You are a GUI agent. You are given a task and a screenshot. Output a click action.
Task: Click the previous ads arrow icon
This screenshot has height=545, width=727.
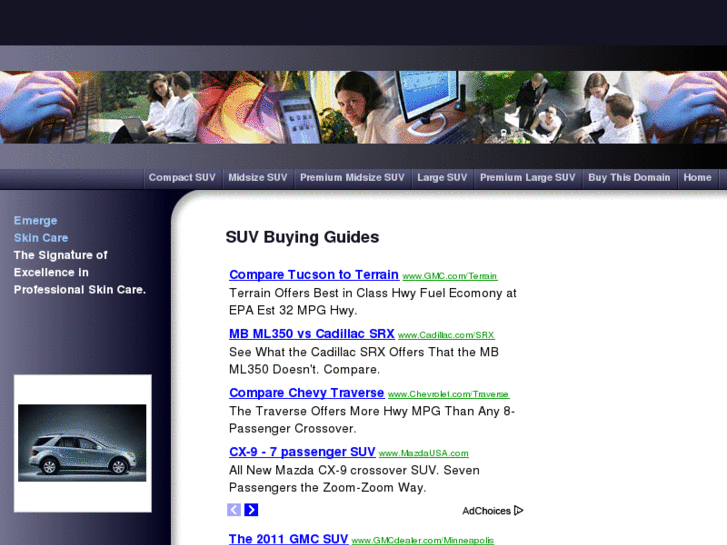point(234,510)
